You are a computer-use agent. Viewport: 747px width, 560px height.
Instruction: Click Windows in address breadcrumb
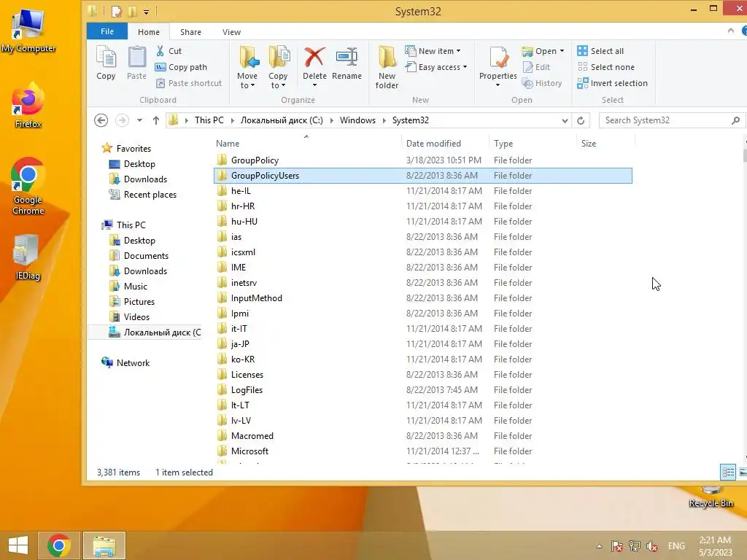357,120
